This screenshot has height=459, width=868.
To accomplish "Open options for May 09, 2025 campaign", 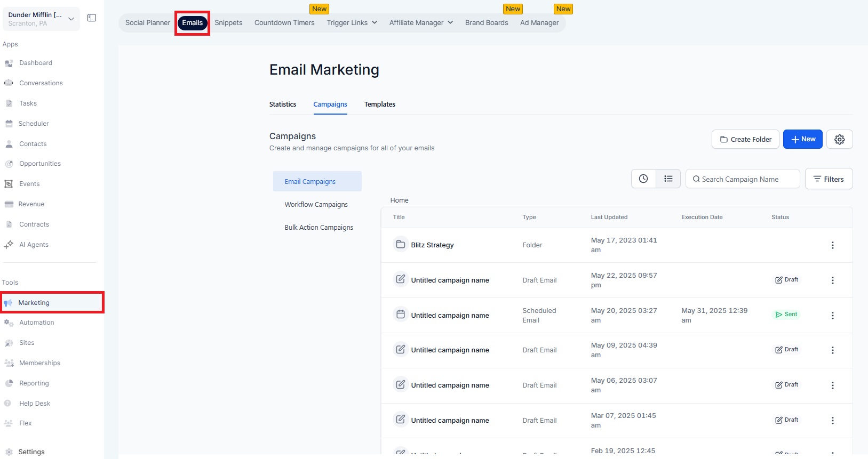I will (x=833, y=350).
